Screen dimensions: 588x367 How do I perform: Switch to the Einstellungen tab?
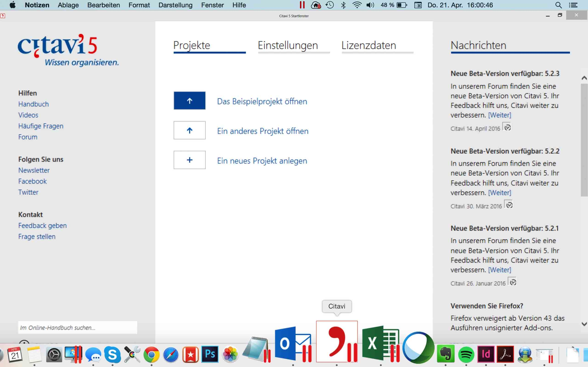288,45
